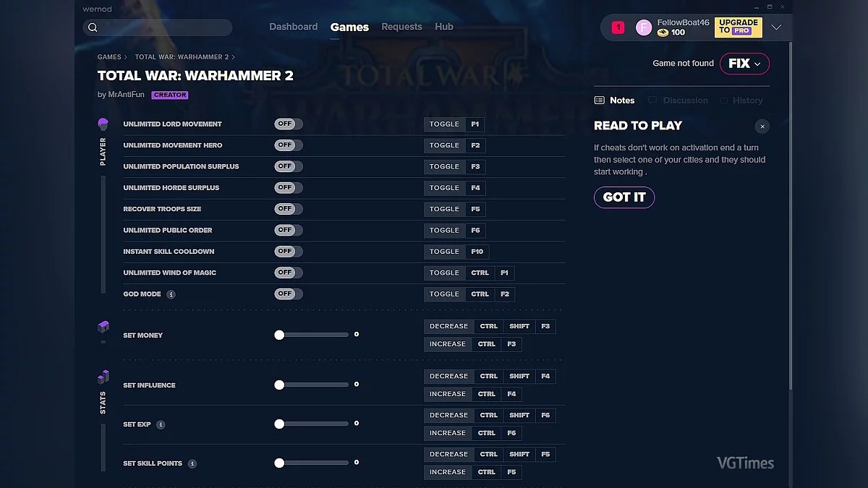Click chevron after GAMES breadcrumb
This screenshot has width=868, height=488.
pos(125,57)
